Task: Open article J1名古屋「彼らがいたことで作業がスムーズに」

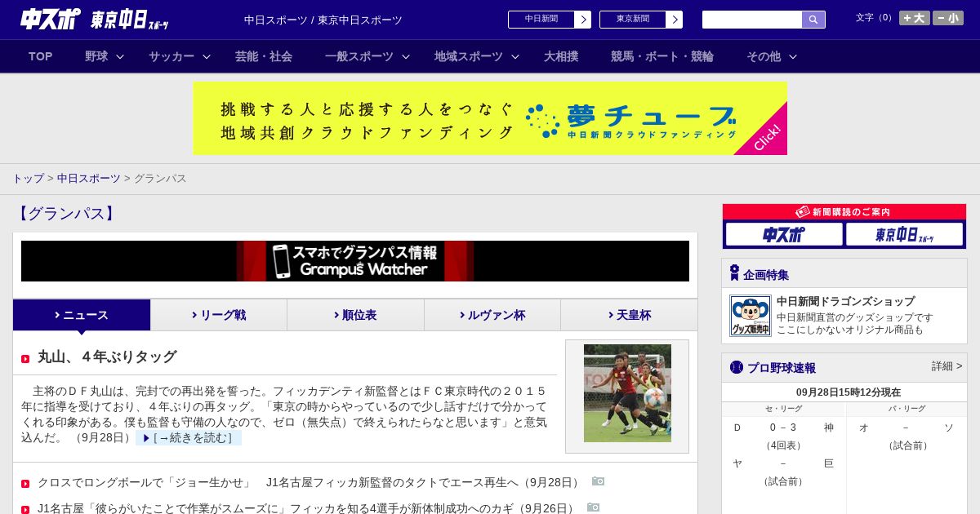Action: 307,508
